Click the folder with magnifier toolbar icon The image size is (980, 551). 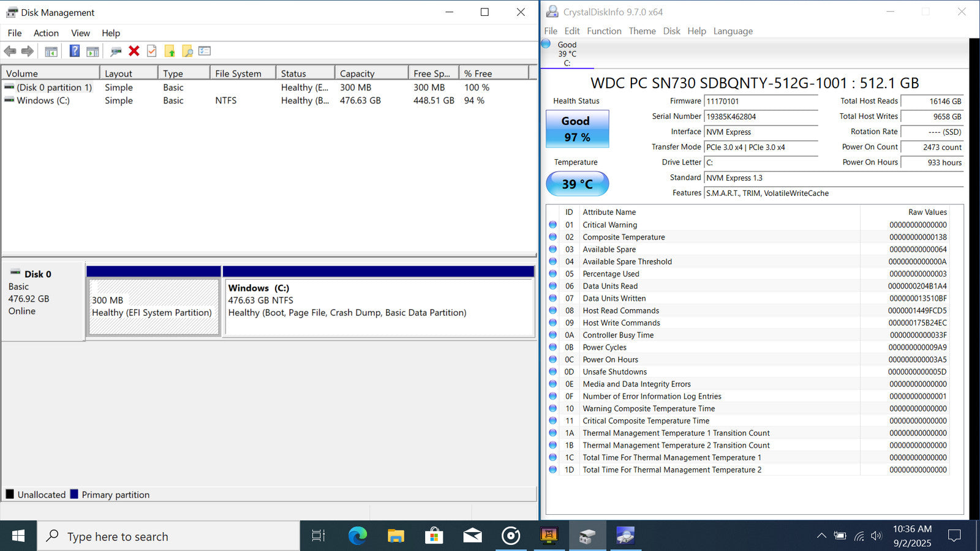coord(187,51)
